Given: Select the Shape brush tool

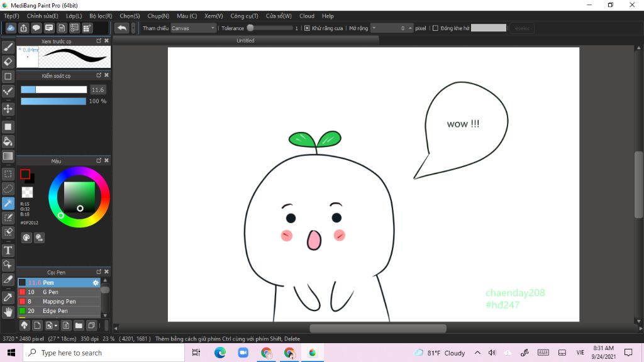Looking at the screenshot, I should [8, 76].
